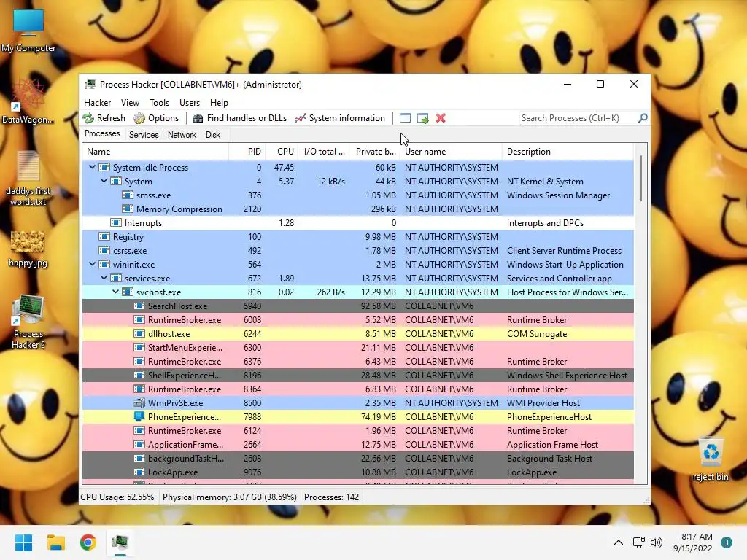Sort by the PID column header

(247, 152)
